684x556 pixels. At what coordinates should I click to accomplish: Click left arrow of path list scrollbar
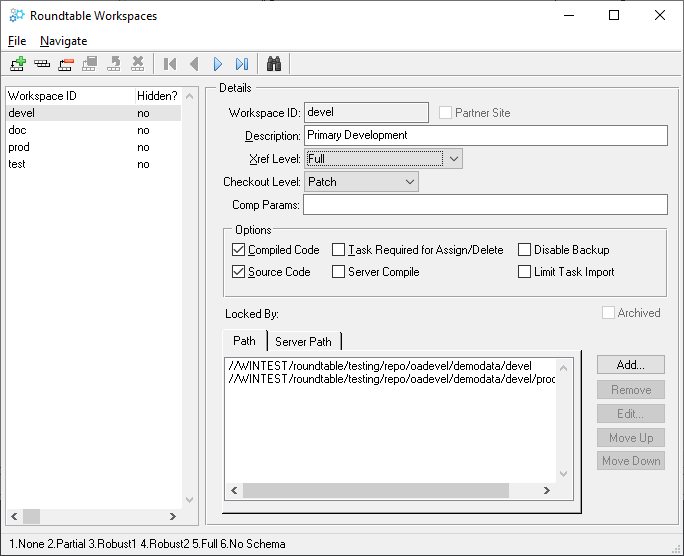click(234, 491)
